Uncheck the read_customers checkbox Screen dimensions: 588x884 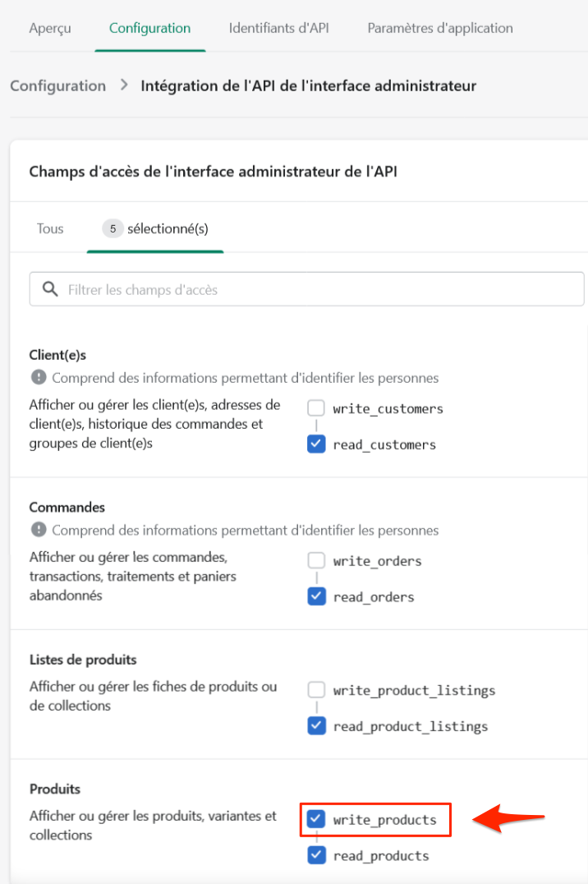tap(316, 444)
